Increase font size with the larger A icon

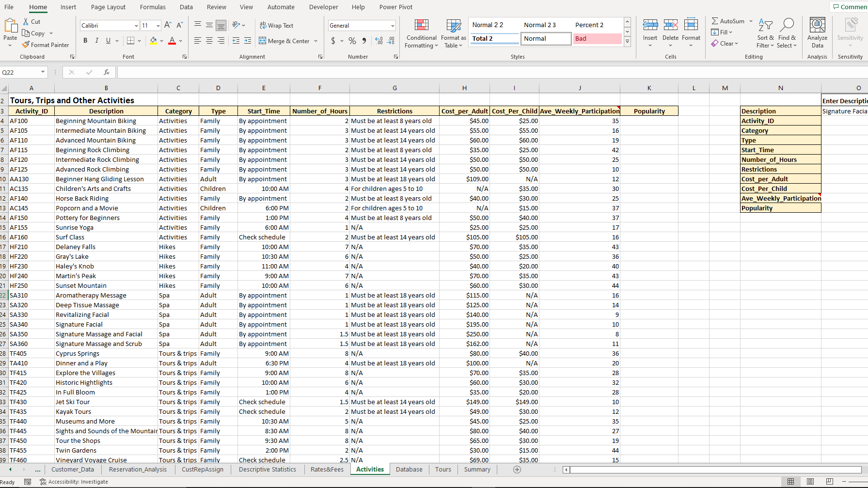coord(168,25)
